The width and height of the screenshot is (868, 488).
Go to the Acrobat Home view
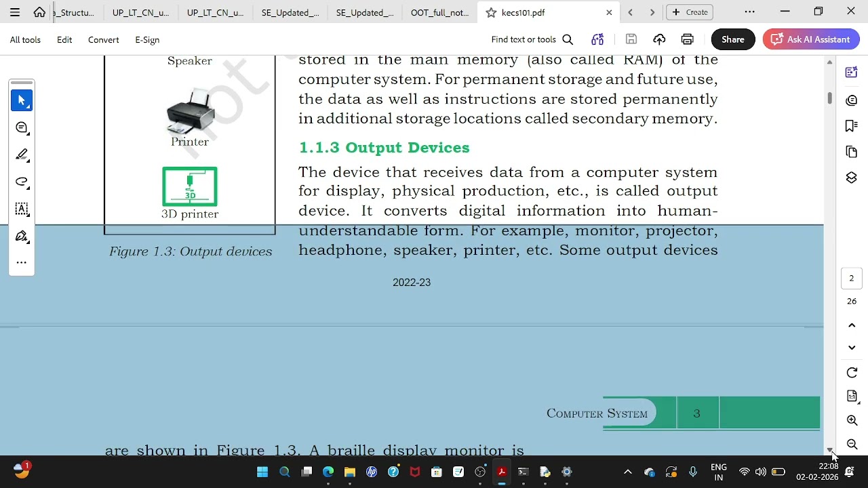39,12
